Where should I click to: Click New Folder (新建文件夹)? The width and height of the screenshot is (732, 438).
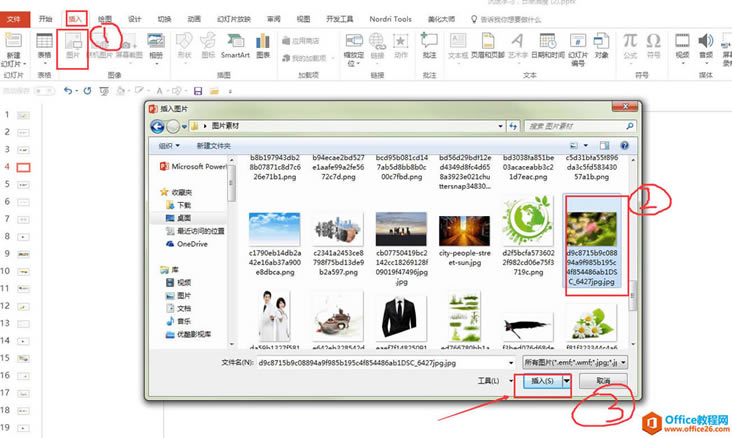coord(214,146)
